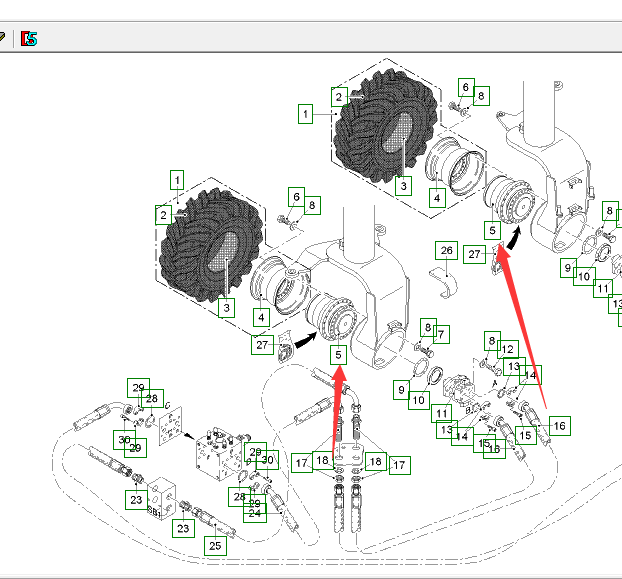Select callout 4 under the lower-left wheel rim
Image resolution: width=622 pixels, height=579 pixels.
(x=261, y=317)
